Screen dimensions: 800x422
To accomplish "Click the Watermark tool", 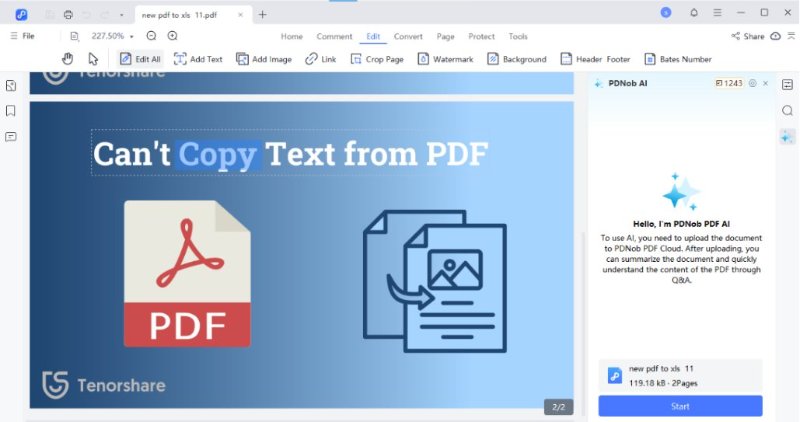I will tap(445, 59).
